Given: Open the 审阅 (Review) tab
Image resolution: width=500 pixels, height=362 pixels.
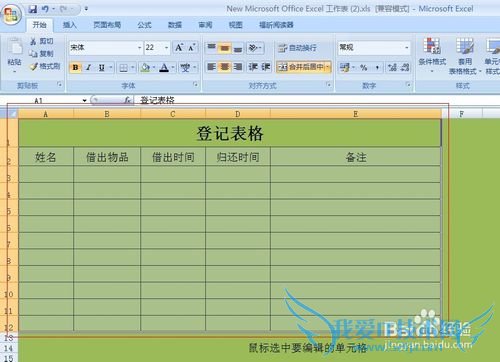Looking at the screenshot, I should 205,25.
